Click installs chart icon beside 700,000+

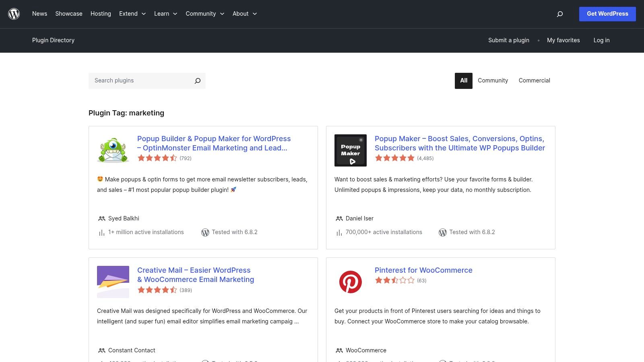tap(339, 232)
